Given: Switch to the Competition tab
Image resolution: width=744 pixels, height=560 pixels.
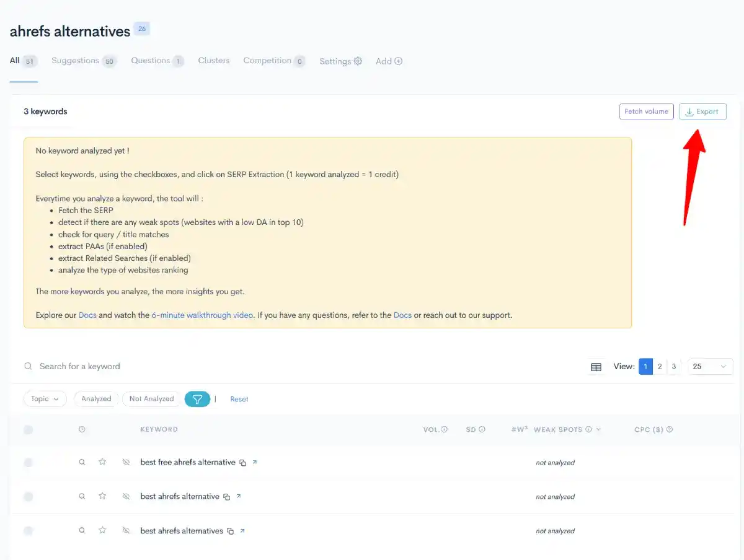Looking at the screenshot, I should [x=274, y=61].
